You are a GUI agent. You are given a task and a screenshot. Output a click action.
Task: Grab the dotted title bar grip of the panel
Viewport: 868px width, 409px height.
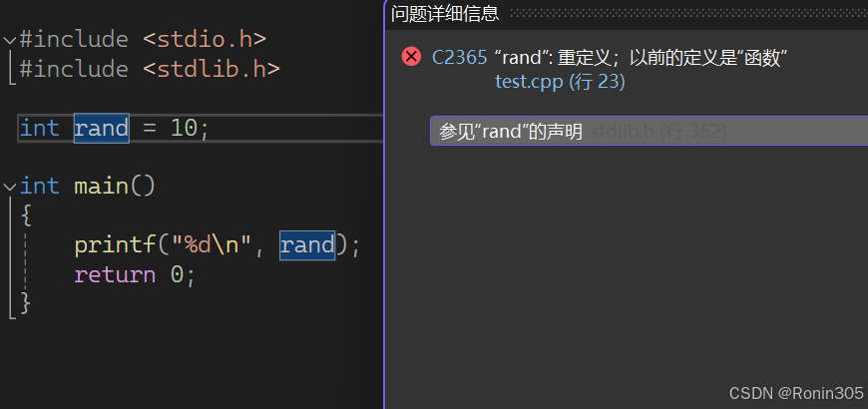(x=688, y=13)
